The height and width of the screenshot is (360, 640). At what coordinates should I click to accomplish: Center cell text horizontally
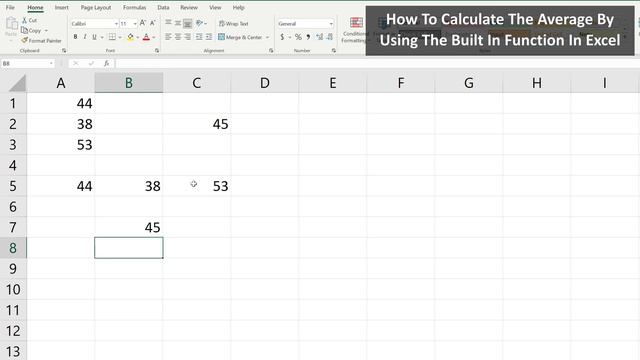(178, 37)
